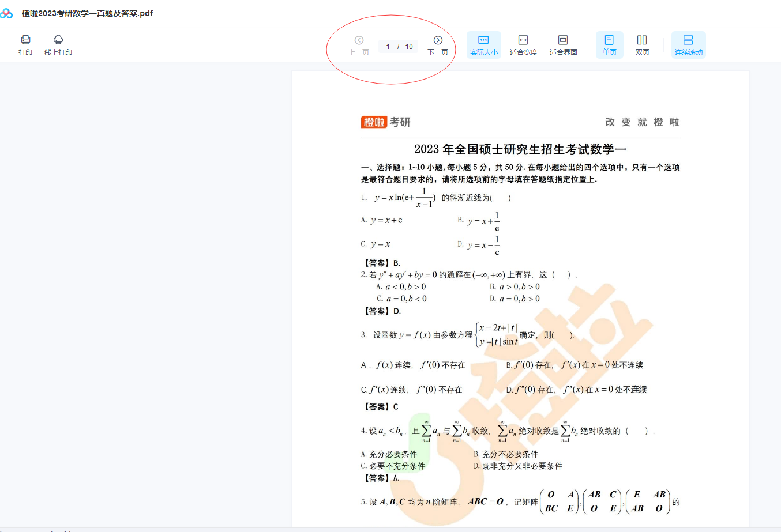Screen dimensions: 781x532
Task: Set zoom to actual size (实际大小)
Action: (x=483, y=45)
